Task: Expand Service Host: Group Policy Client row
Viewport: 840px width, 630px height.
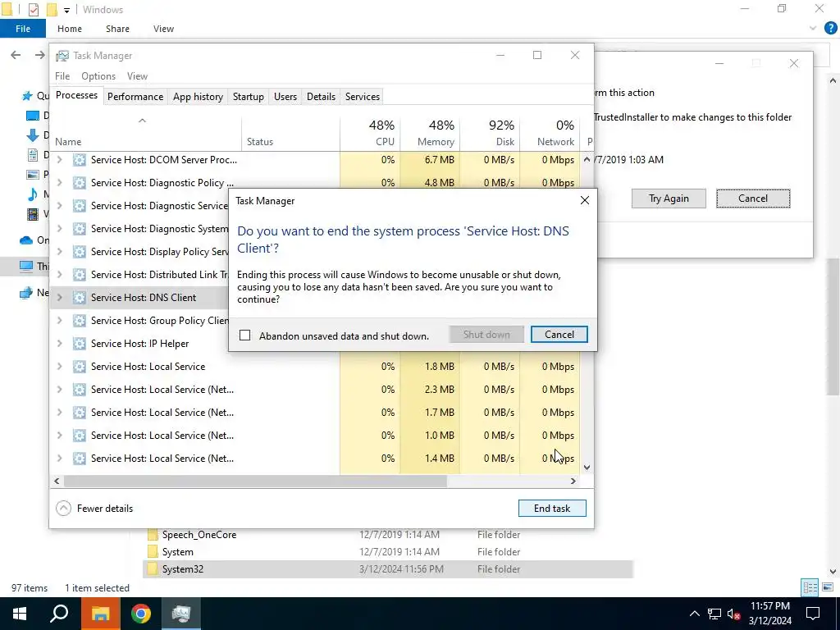Action: (x=59, y=321)
